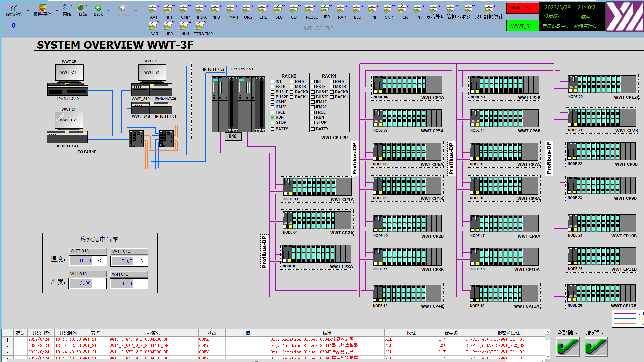Expand the dropdown arrow beside 废水趋势
Viewport: 644px width, 362px height.
click(28, 11)
